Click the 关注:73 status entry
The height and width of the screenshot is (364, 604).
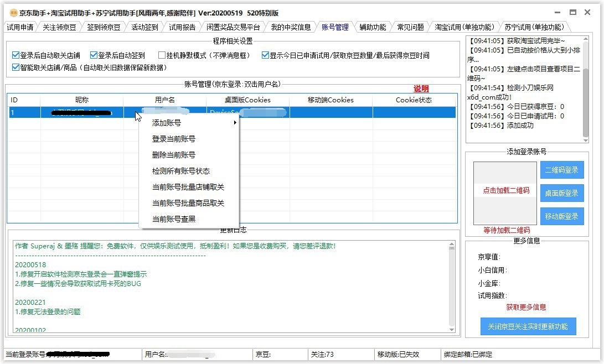click(322, 355)
